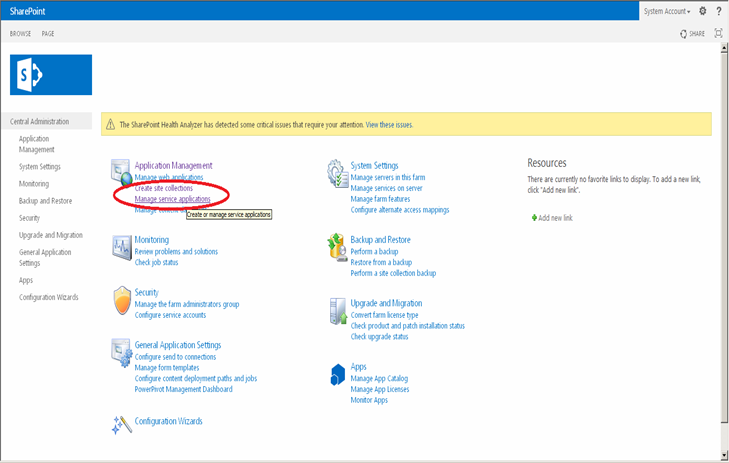Click Configure service accounts link
The height and width of the screenshot is (463, 729).
[x=170, y=315]
